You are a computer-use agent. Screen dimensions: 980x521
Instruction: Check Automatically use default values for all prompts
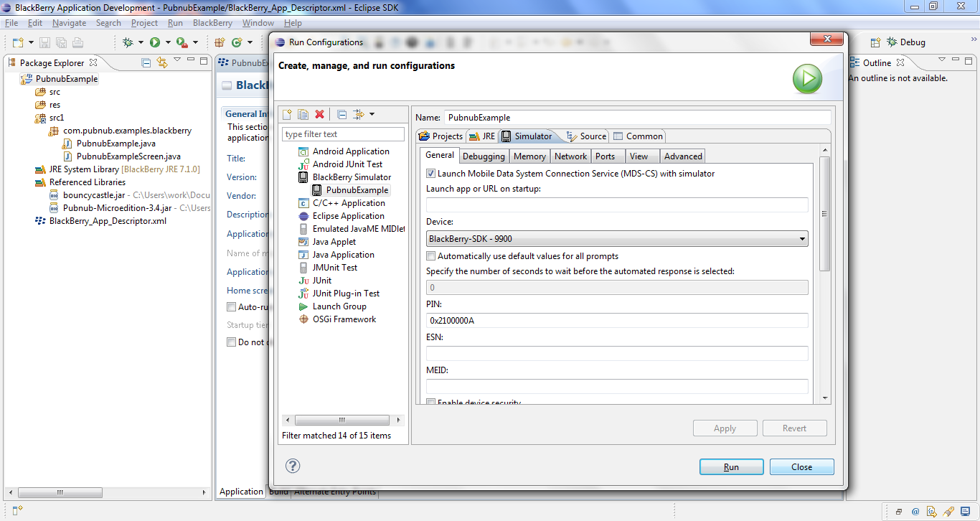tap(430, 255)
